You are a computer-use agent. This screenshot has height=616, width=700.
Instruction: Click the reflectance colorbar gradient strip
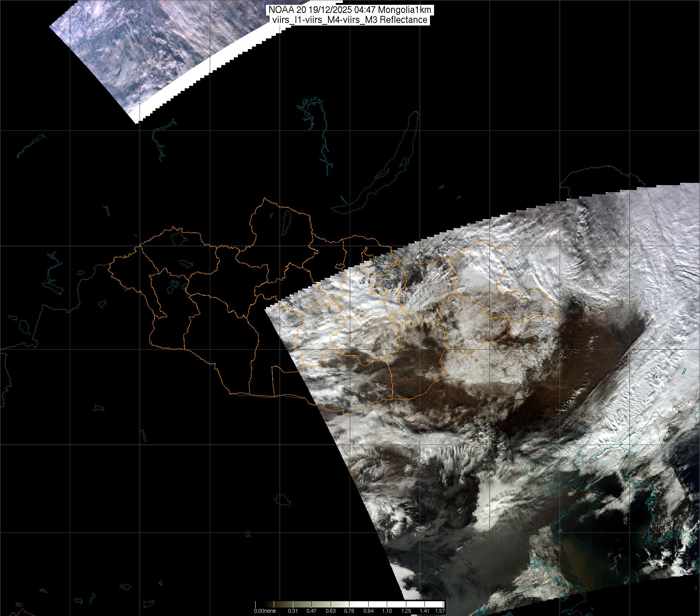point(350,605)
